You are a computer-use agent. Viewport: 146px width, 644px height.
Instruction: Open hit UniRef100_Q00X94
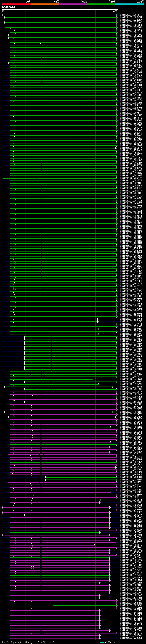point(131,17)
